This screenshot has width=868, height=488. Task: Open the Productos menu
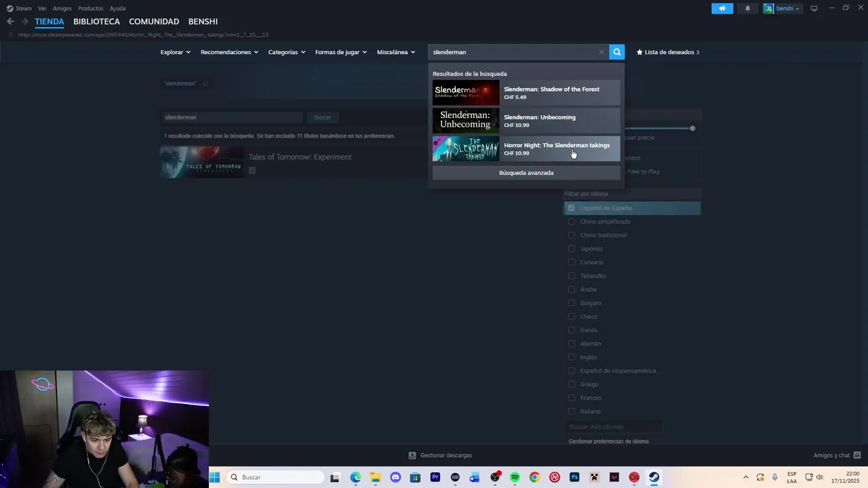click(x=91, y=8)
